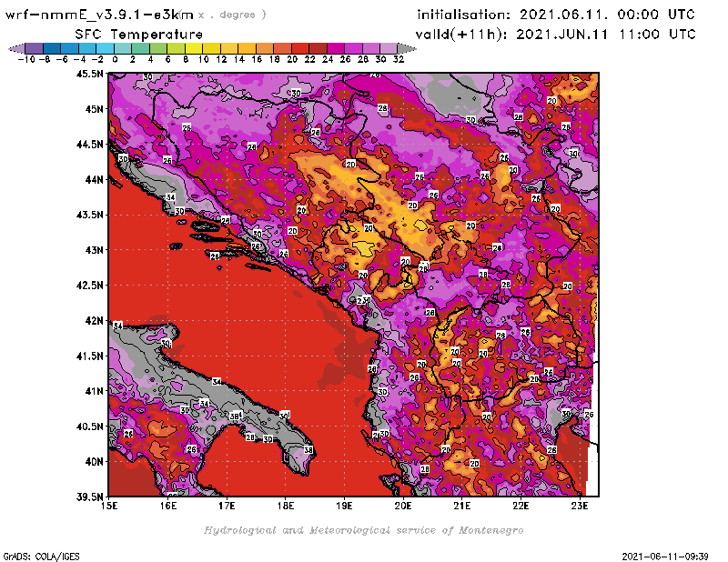Click the 42N latitude label
This screenshot has width=728, height=562.
(x=94, y=321)
